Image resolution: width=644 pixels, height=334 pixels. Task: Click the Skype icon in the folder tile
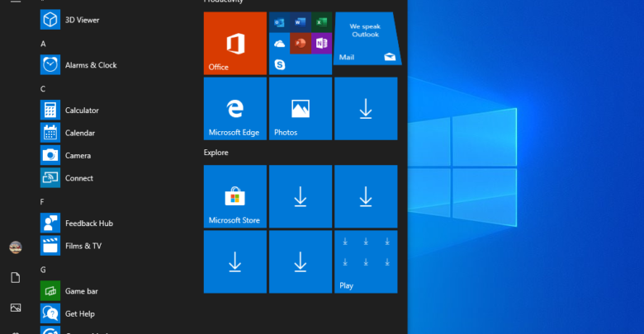(x=279, y=64)
